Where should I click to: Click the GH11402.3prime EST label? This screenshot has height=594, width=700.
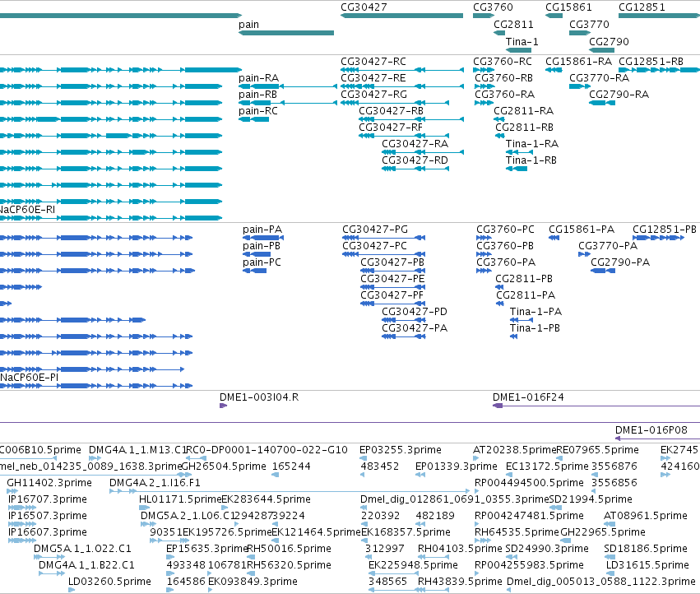[x=49, y=483]
